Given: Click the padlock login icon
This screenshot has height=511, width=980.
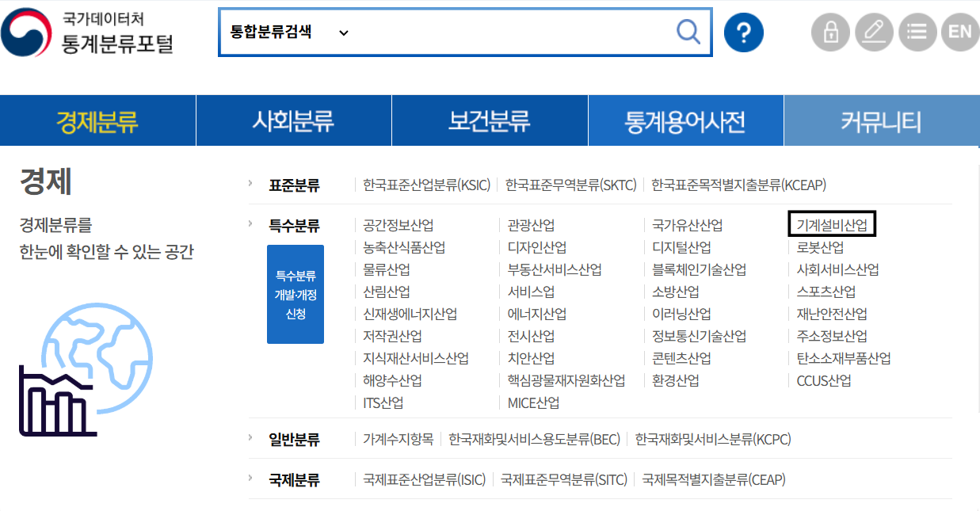Looking at the screenshot, I should [830, 32].
